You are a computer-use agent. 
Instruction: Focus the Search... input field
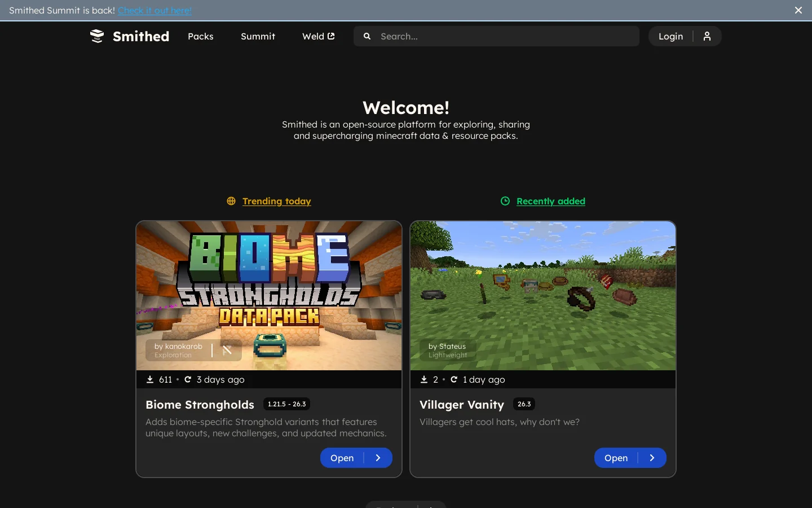tap(496, 36)
